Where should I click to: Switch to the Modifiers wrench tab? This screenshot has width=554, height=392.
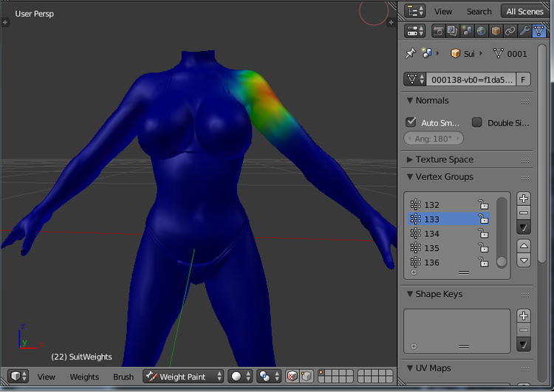(524, 31)
